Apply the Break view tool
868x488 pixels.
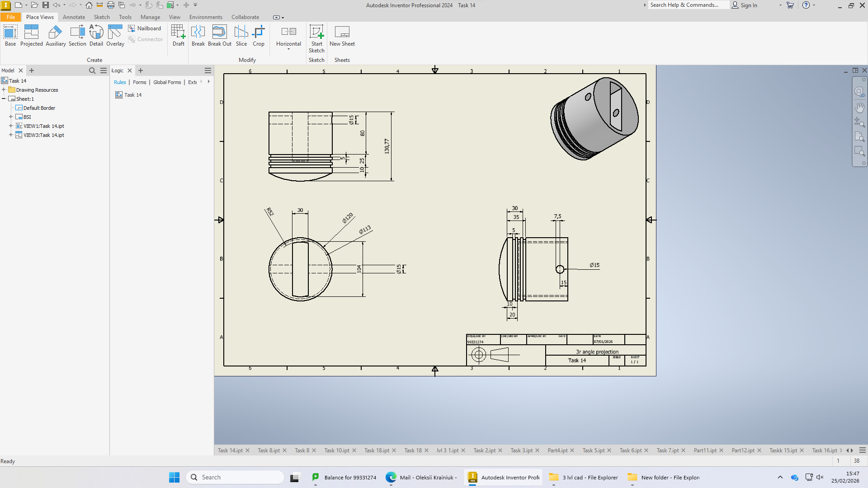point(198,36)
